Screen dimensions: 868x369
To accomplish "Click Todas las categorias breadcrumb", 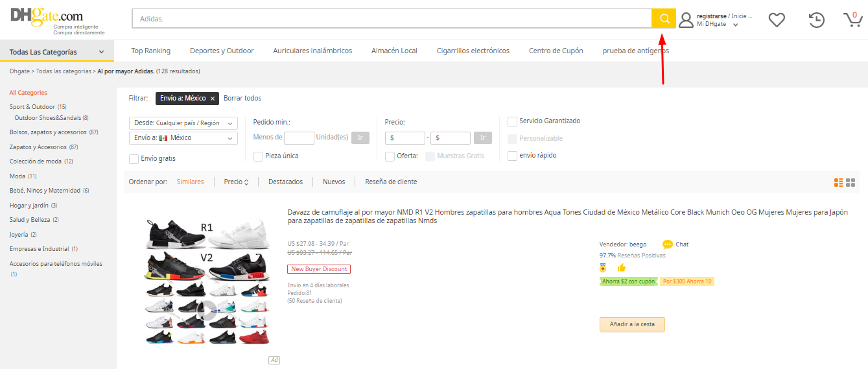I will pos(64,71).
